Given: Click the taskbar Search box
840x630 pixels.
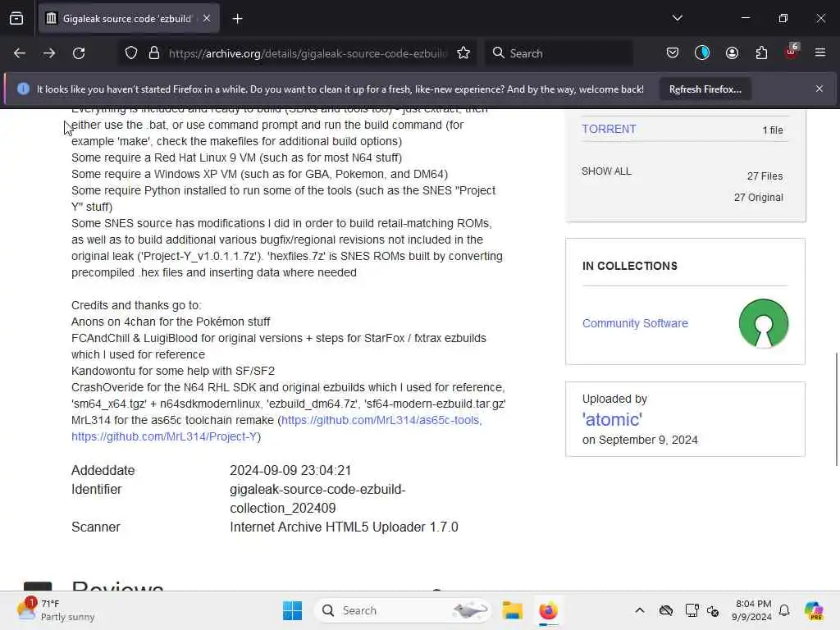Looking at the screenshot, I should pos(403,610).
